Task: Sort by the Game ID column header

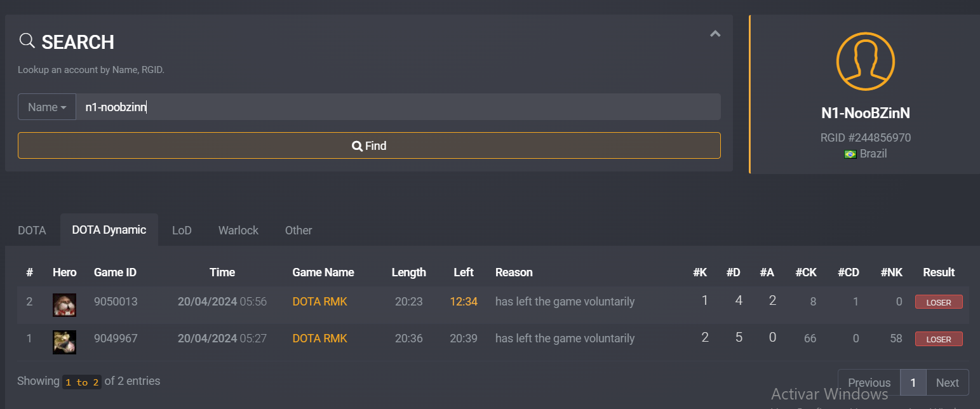Action: [115, 272]
